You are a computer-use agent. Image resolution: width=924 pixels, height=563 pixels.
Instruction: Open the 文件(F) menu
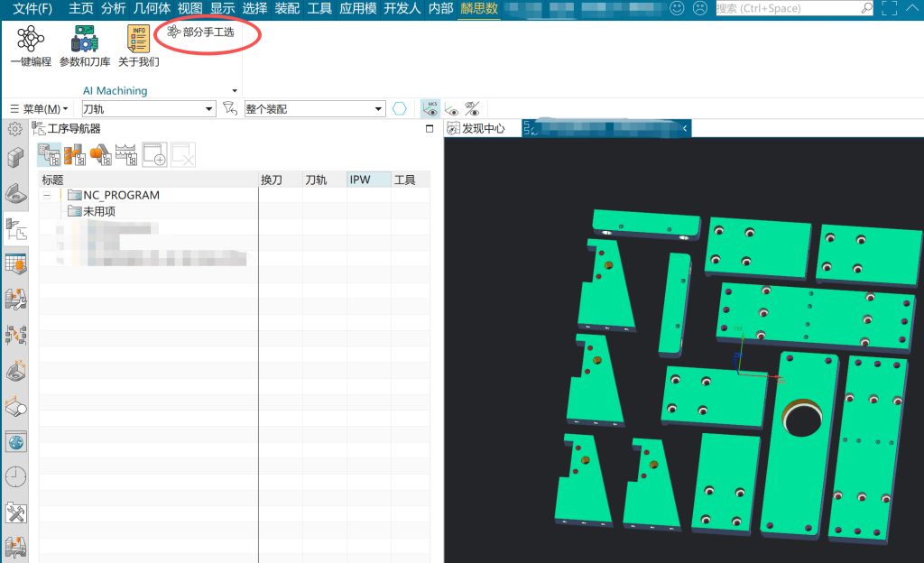pos(32,8)
